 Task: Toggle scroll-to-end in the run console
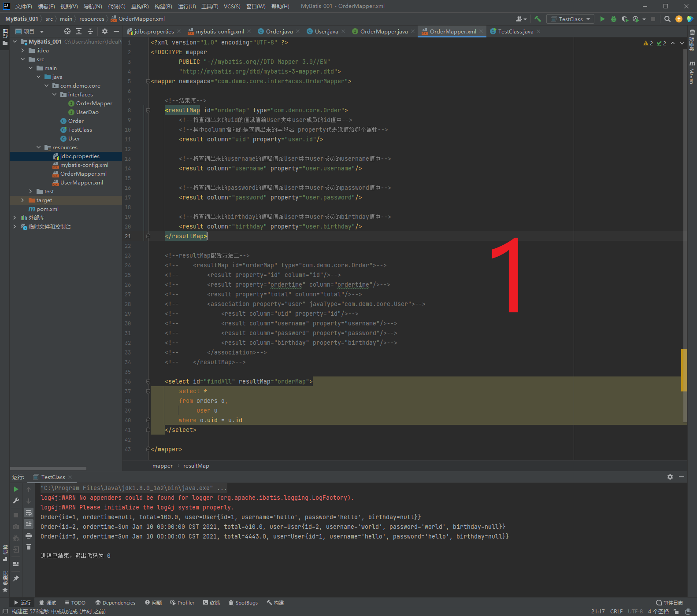(x=29, y=524)
